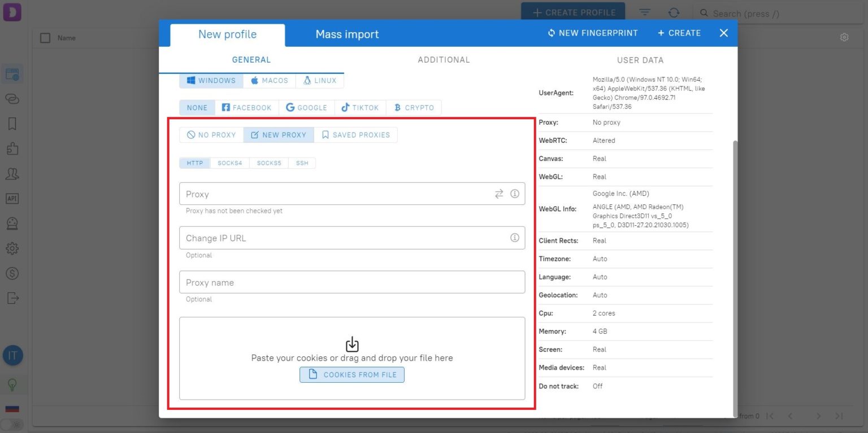868x433 pixels.
Task: Click the Log out icon in sidebar
Action: (12, 298)
